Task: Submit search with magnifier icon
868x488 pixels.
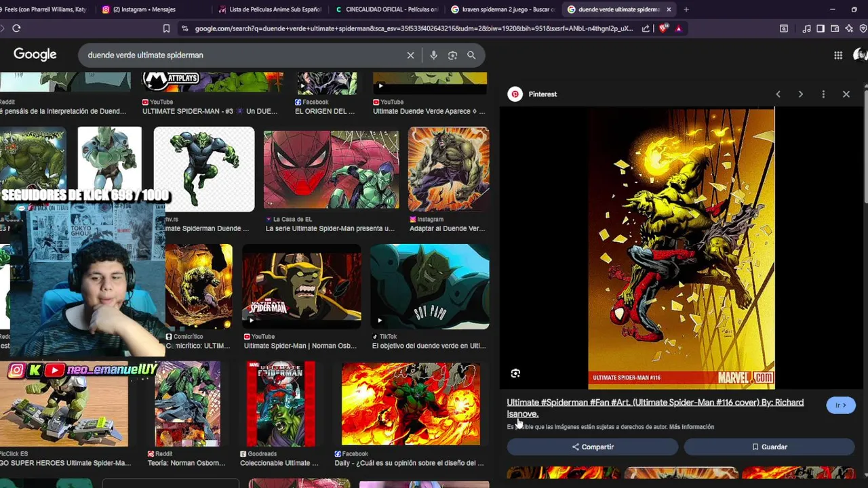Action: [x=471, y=55]
